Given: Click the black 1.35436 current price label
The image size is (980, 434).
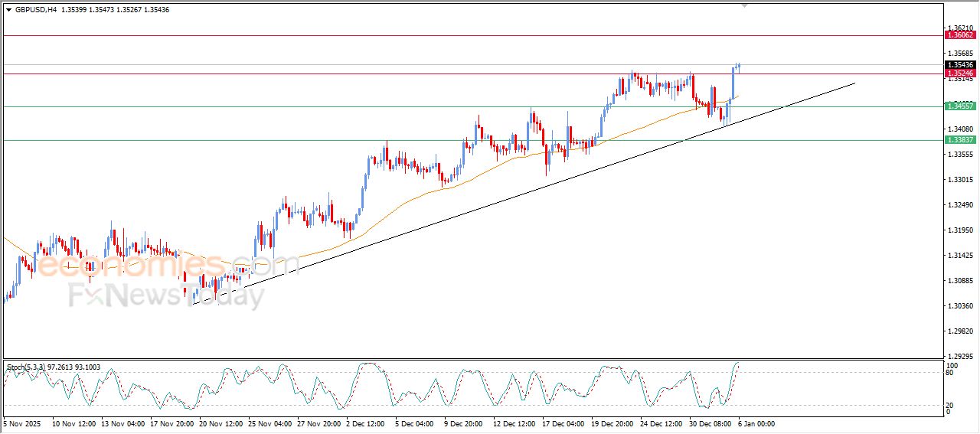Looking at the screenshot, I should point(960,65).
